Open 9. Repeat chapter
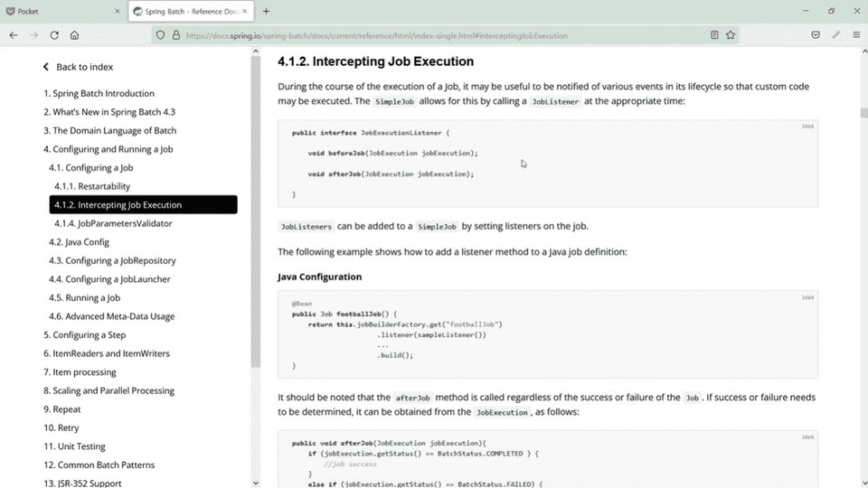868x488 pixels. coord(62,409)
